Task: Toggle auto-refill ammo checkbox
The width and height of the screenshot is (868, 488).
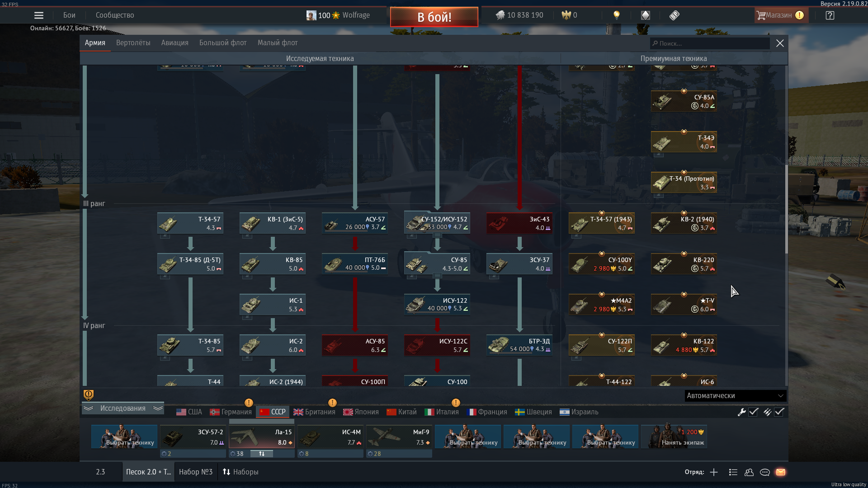Action: click(779, 412)
